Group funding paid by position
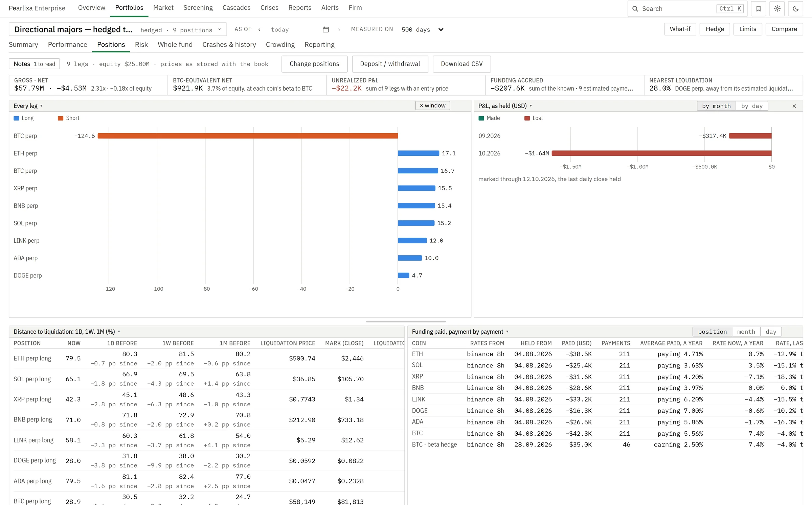Screen dimensions: 812x505 click(x=712, y=332)
